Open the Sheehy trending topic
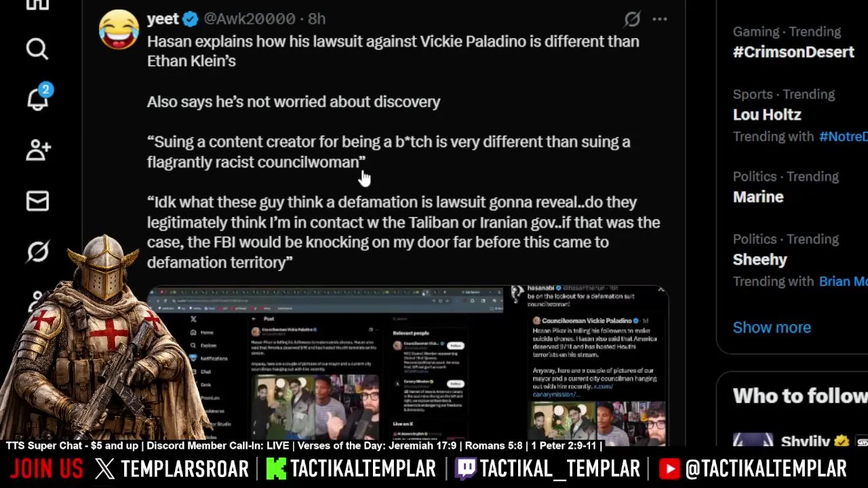The width and height of the screenshot is (868, 488). click(x=759, y=260)
